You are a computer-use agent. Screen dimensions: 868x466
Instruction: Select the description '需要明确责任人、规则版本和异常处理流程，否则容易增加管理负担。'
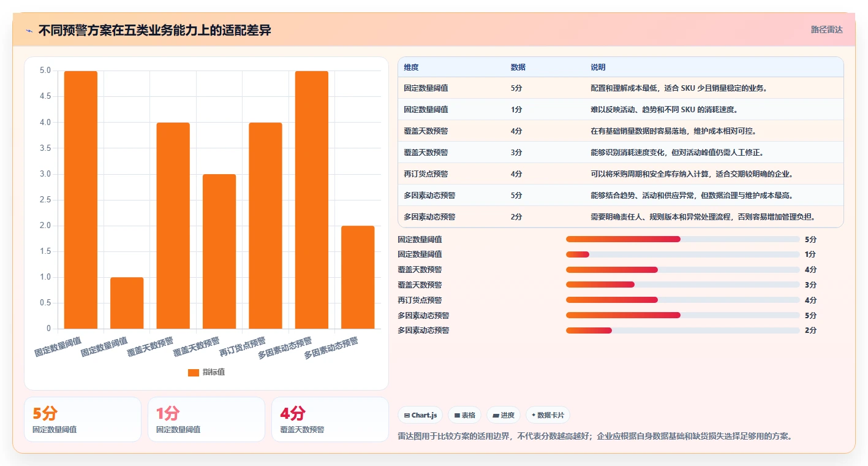pyautogui.click(x=703, y=217)
